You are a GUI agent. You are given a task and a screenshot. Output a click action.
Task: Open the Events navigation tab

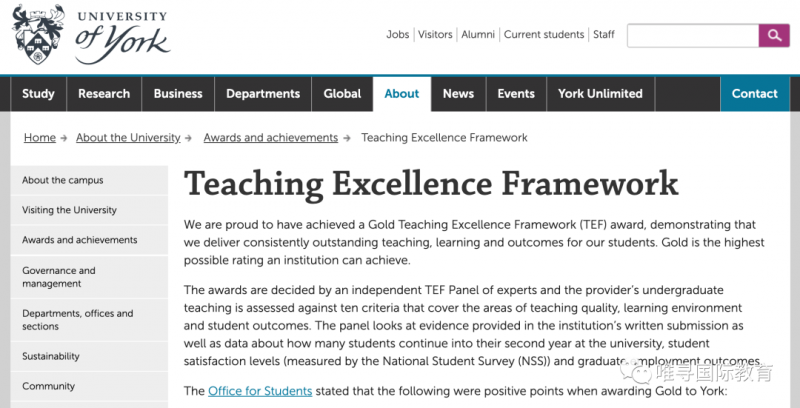[x=516, y=94]
